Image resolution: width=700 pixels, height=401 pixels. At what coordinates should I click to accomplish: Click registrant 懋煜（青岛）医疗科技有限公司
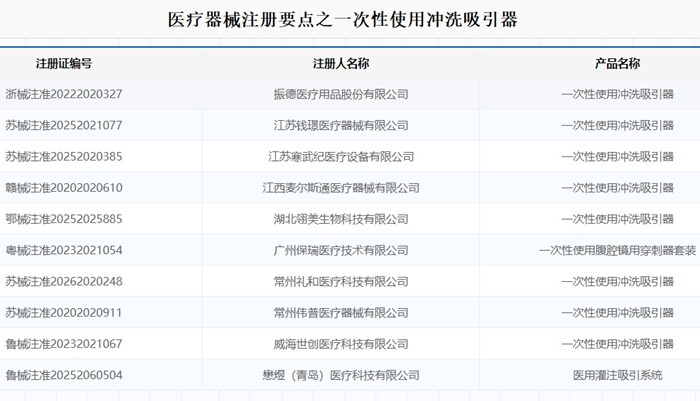pyautogui.click(x=341, y=376)
